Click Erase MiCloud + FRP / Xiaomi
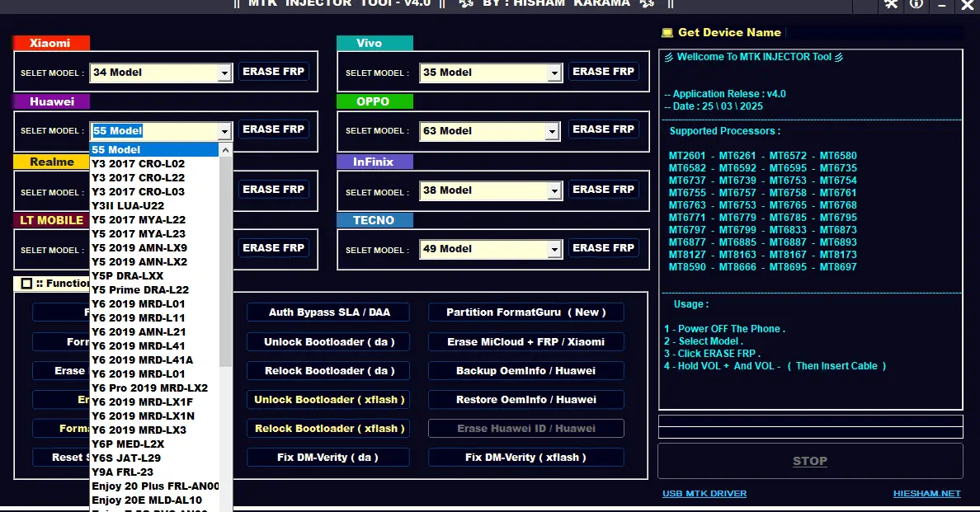980x512 pixels. (525, 341)
